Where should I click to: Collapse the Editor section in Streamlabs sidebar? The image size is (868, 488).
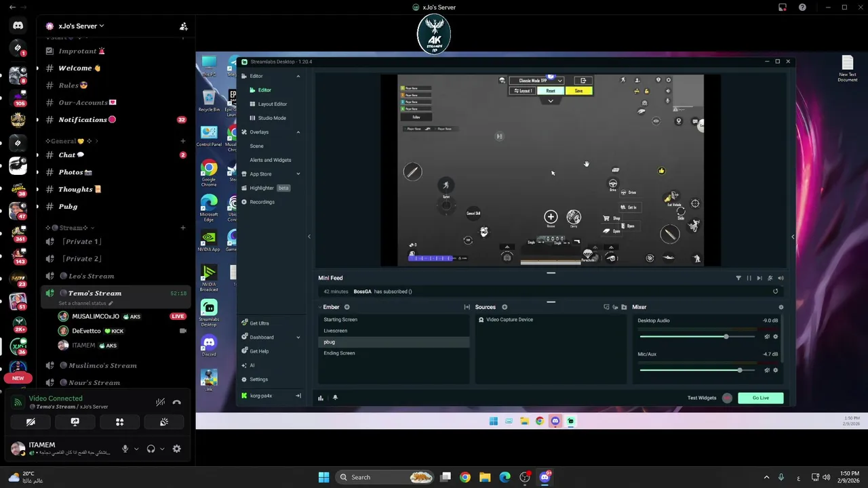[298, 76]
